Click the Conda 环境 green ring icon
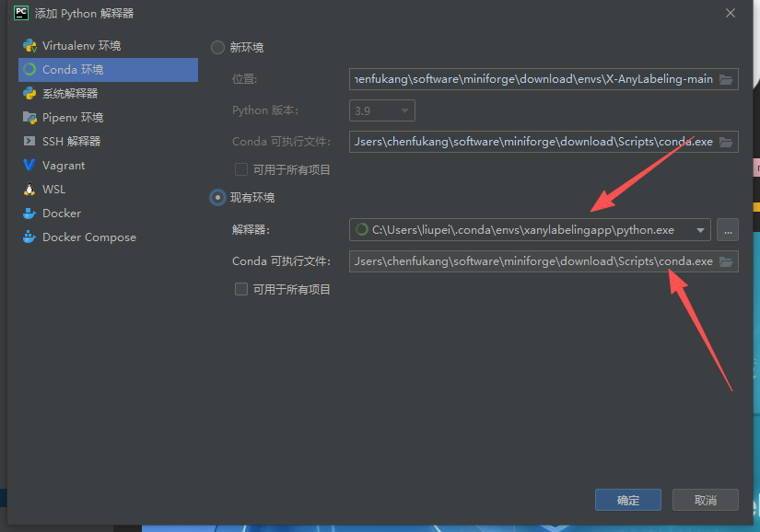 pyautogui.click(x=29, y=69)
